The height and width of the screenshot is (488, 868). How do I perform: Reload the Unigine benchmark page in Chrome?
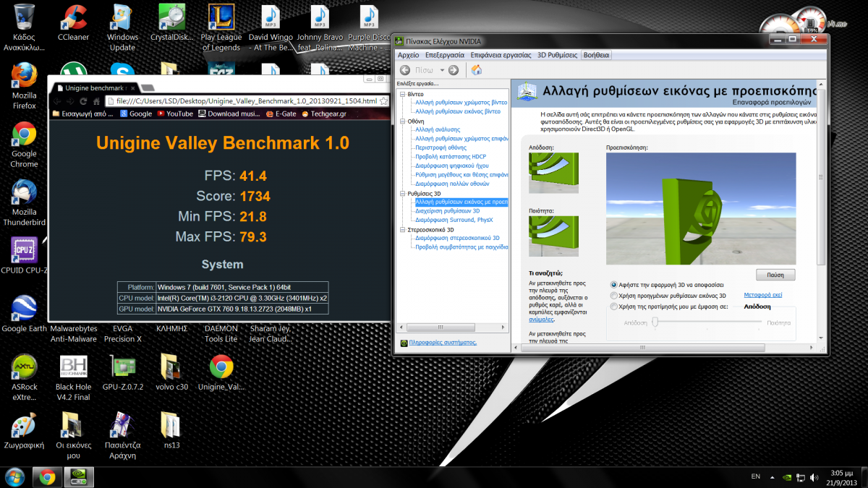tap(84, 100)
